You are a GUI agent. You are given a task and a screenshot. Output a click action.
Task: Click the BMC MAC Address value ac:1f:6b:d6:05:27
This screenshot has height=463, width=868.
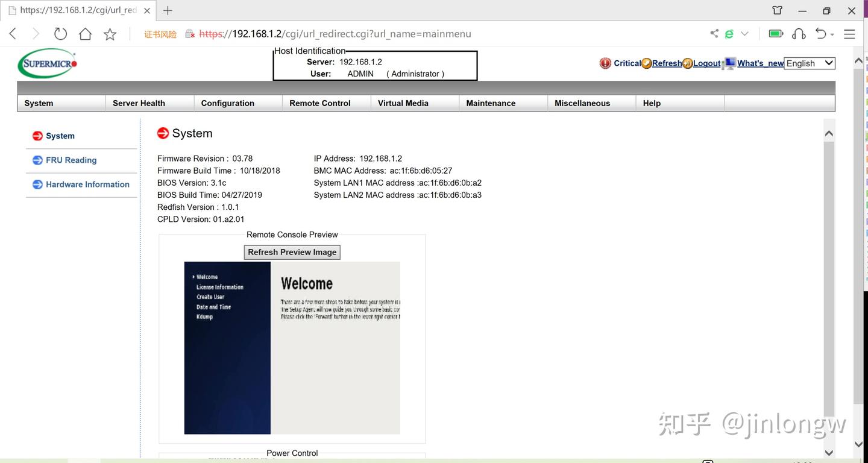coord(421,171)
